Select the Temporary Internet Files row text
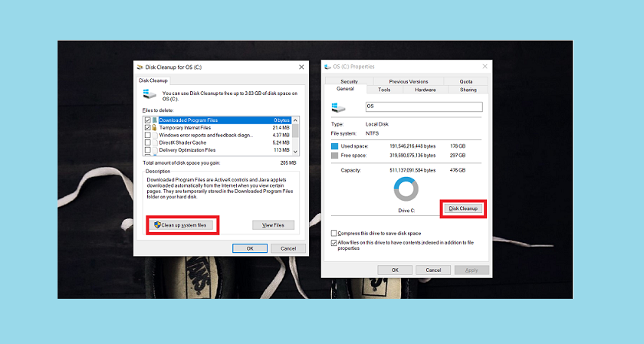644x344 pixels. point(185,128)
